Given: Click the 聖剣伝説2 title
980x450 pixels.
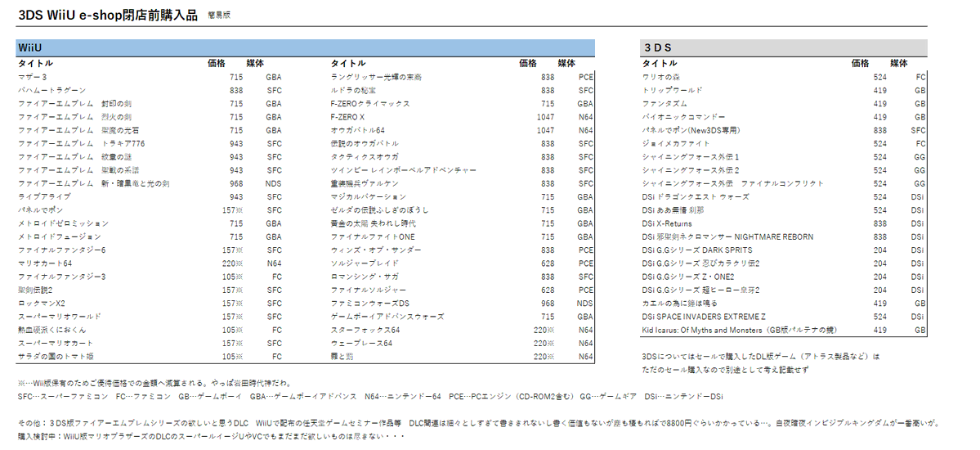Looking at the screenshot, I should pos(36,290).
